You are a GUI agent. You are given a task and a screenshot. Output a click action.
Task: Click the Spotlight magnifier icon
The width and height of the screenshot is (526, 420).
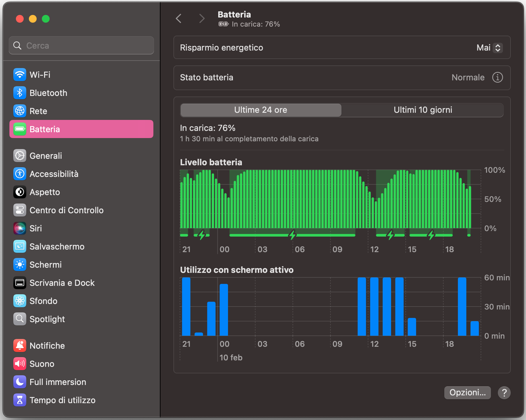pyautogui.click(x=20, y=319)
